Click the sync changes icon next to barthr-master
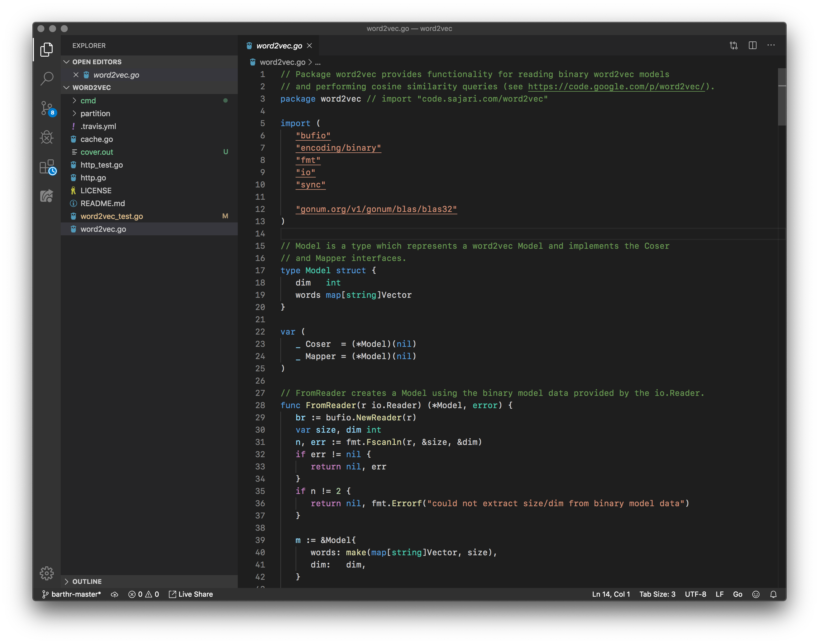Viewport: 819px width, 644px height. point(115,594)
